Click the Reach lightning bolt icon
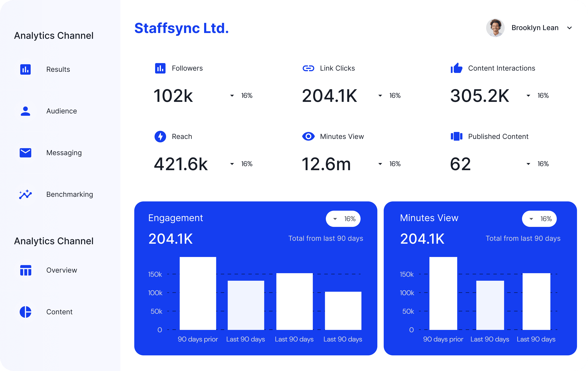 coord(160,137)
